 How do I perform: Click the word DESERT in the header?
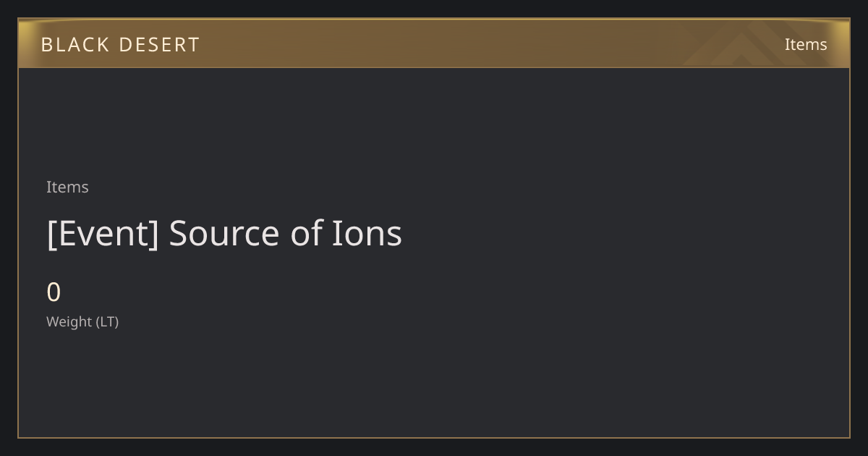click(159, 45)
